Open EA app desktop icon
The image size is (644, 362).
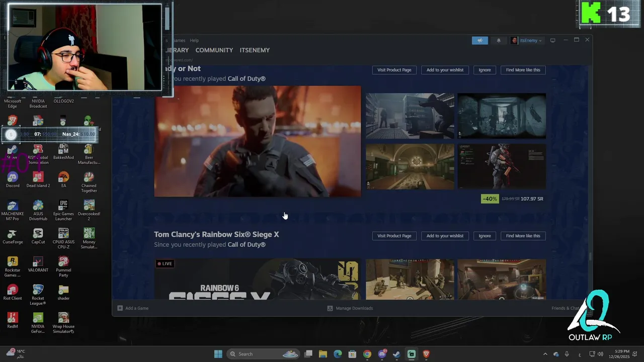63,179
